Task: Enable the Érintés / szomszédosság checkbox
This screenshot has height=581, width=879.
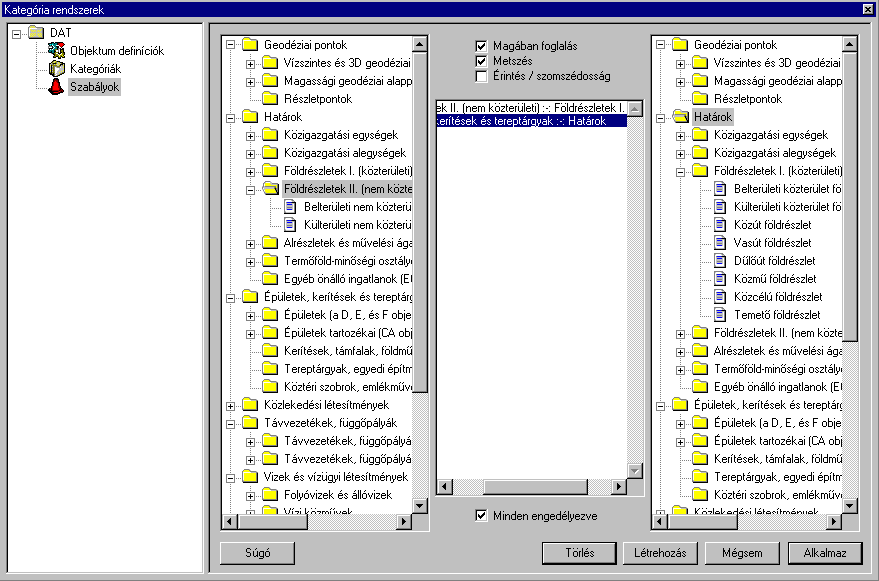Action: (482, 76)
